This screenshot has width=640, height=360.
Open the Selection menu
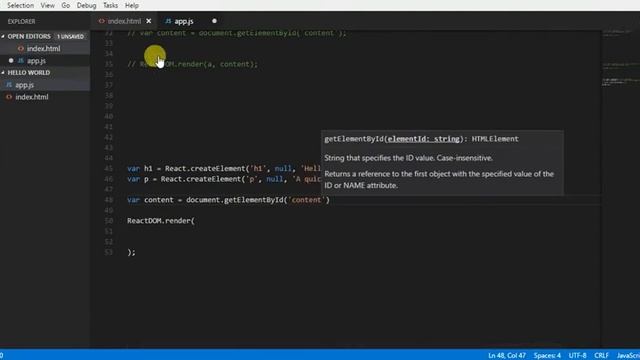click(20, 5)
